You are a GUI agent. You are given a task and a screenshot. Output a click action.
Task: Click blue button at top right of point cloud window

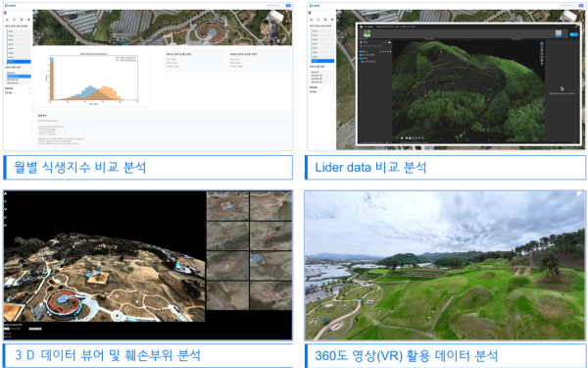point(573,34)
